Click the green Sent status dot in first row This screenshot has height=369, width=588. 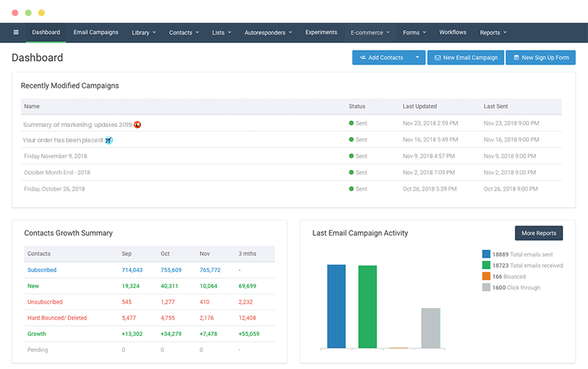click(352, 123)
